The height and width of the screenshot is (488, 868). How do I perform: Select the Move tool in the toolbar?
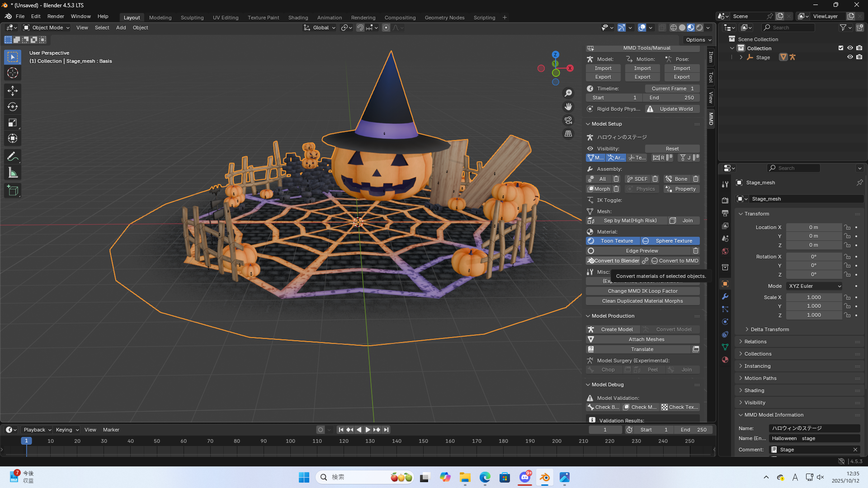[x=12, y=91]
